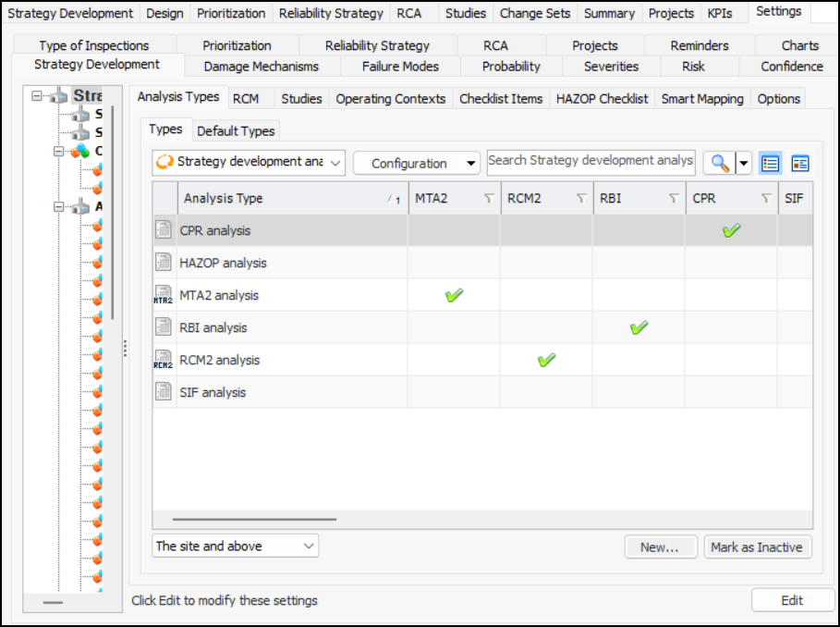840x627 pixels.
Task: Click the search analysis types field
Action: coord(590,161)
